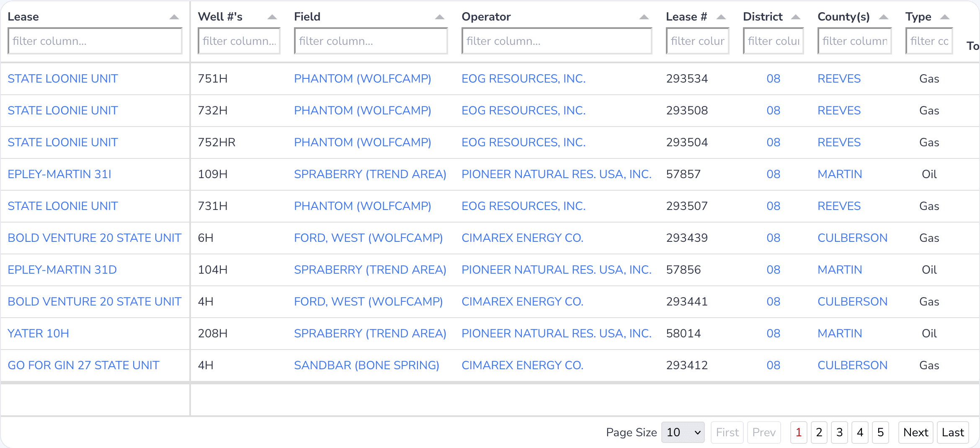This screenshot has height=448, width=980.
Task: Open CULBERSON county link in 293441 row
Action: coord(853,301)
